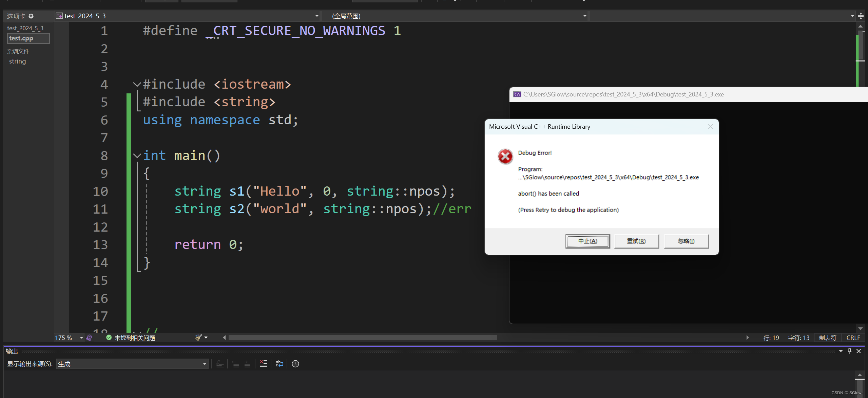Clear all output with red X icon

[x=263, y=364]
